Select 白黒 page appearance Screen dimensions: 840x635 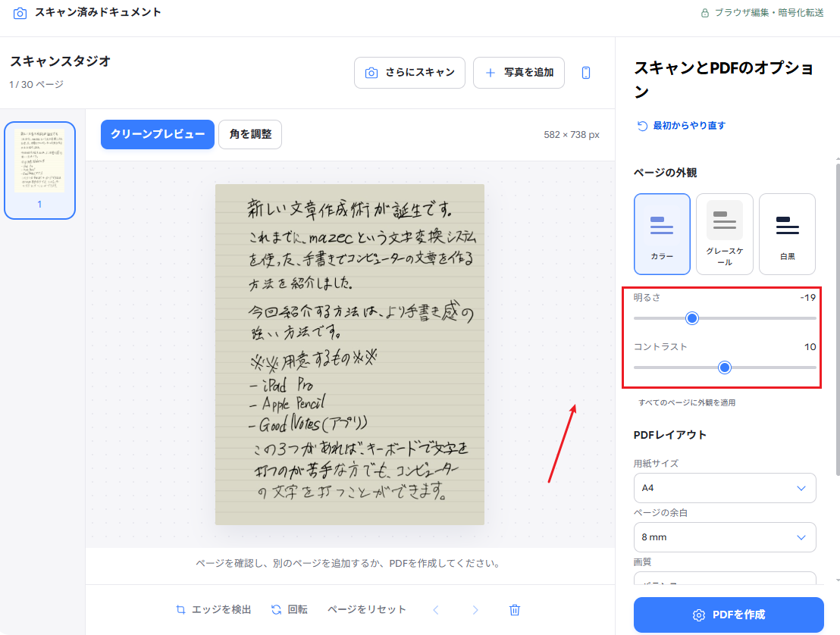point(787,234)
